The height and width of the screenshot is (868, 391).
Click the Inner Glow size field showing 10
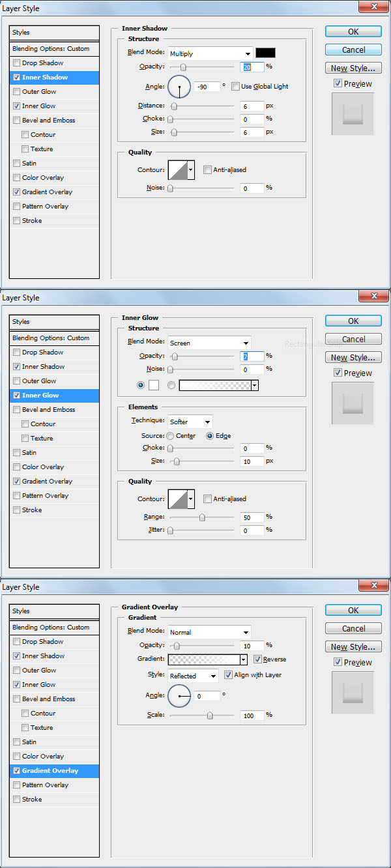[x=251, y=461]
